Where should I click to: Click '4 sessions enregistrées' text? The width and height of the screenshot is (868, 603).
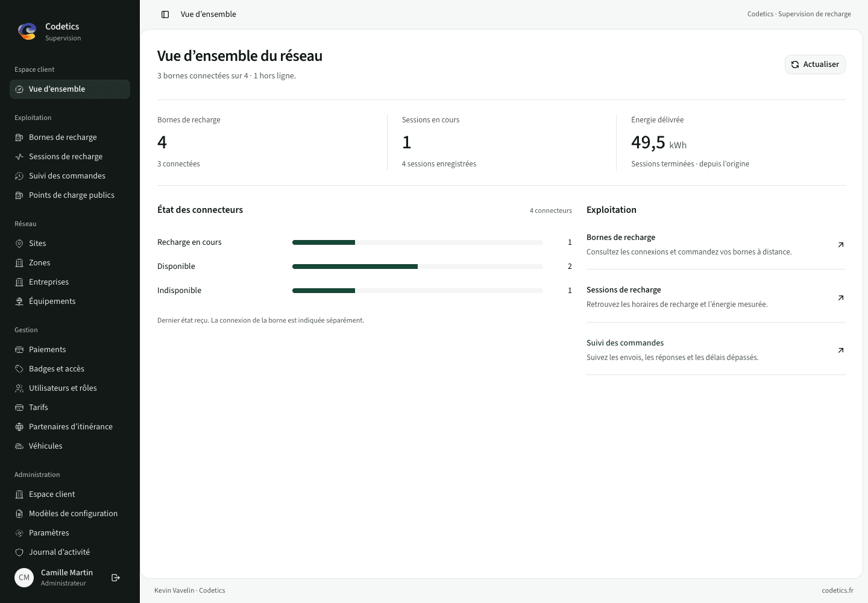point(439,164)
